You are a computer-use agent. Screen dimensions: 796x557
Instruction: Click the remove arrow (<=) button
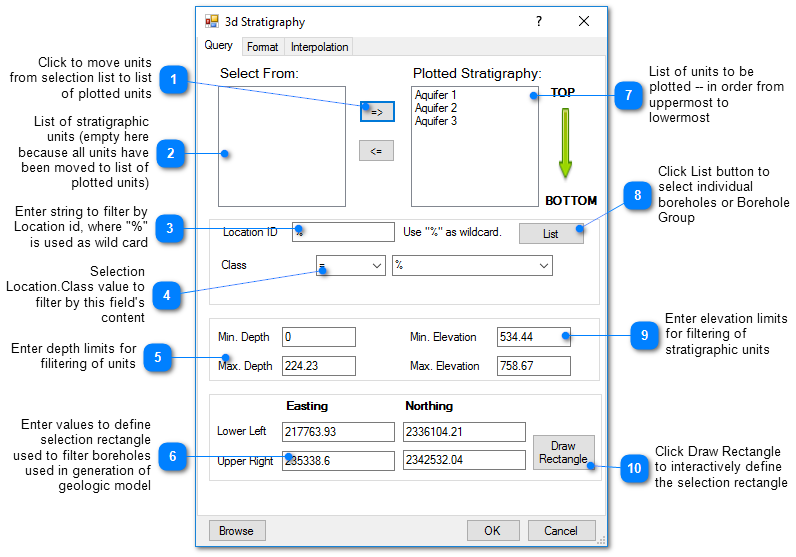(x=376, y=151)
